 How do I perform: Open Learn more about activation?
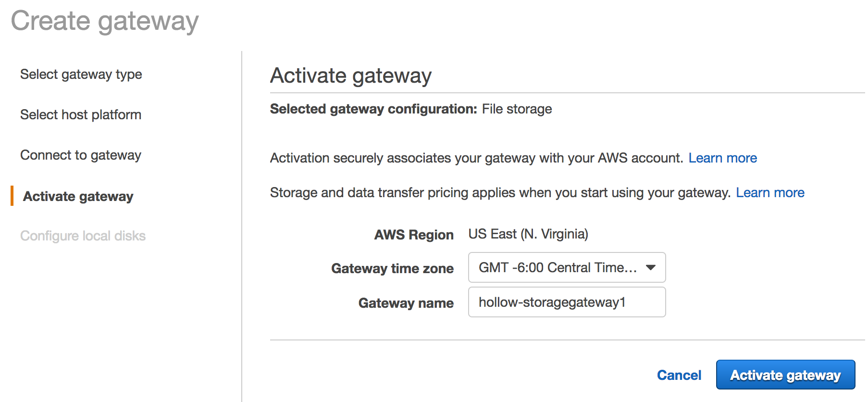[x=722, y=158]
